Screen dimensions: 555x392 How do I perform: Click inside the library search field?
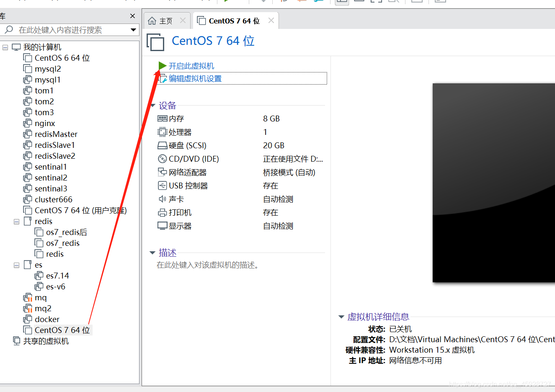click(67, 30)
